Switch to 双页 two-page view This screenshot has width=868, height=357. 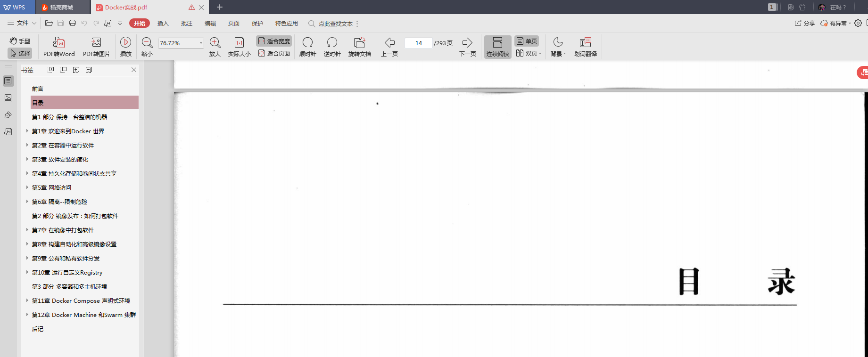pyautogui.click(x=529, y=53)
